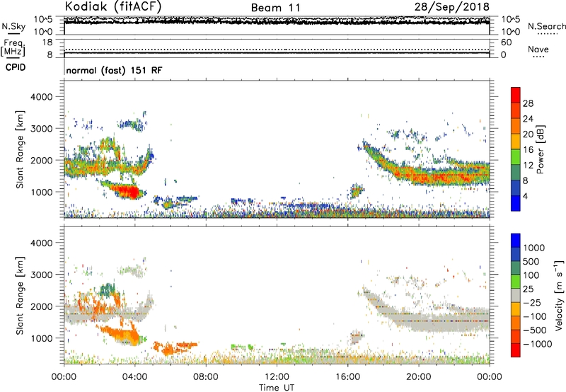Click the red bottom of velocity colorbar
The image size is (566, 392).
point(516,350)
